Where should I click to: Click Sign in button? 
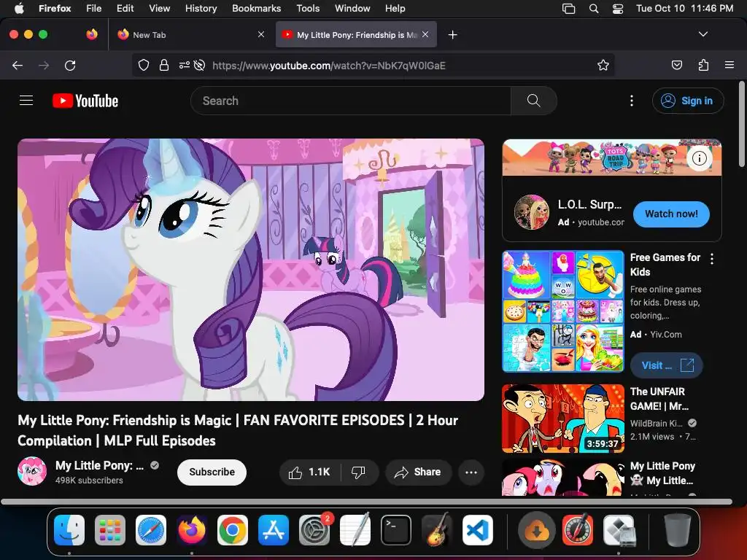pos(687,101)
